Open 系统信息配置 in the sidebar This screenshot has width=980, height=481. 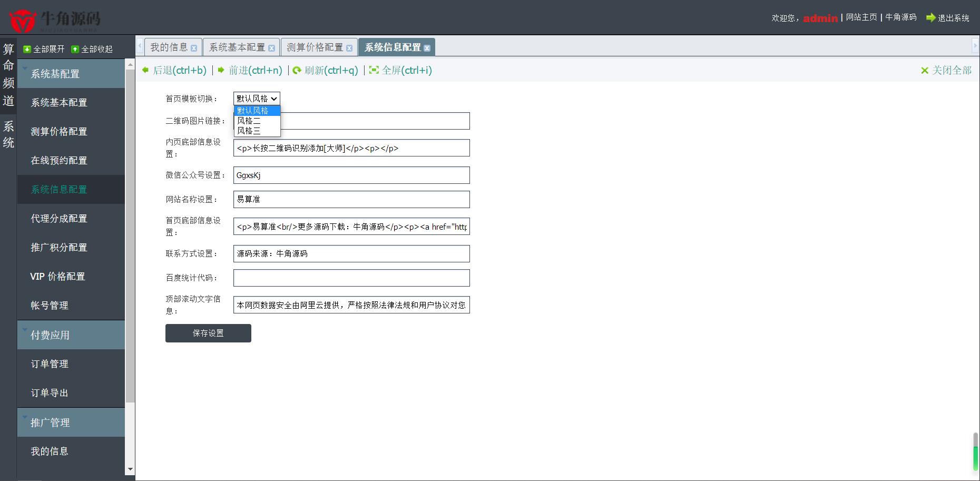pyautogui.click(x=71, y=190)
